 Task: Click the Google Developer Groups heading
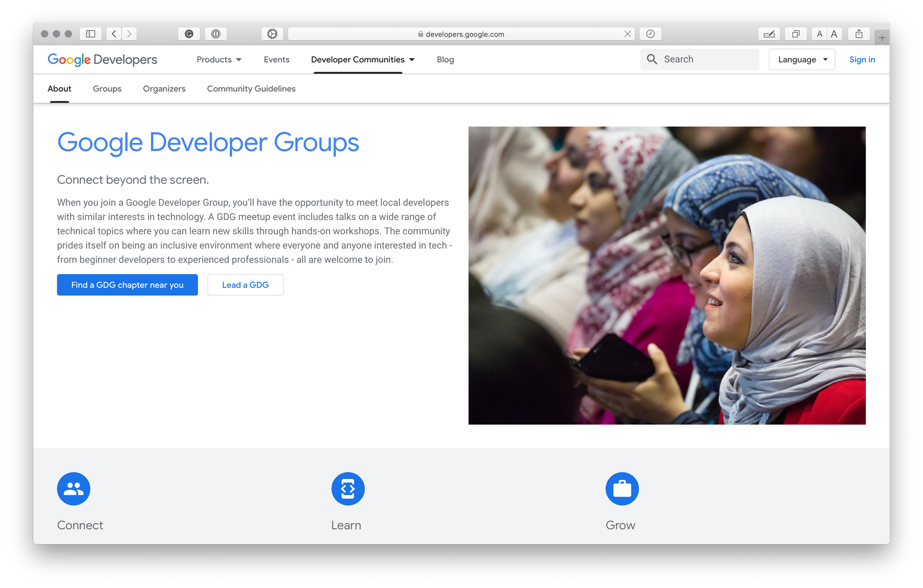pos(208,143)
